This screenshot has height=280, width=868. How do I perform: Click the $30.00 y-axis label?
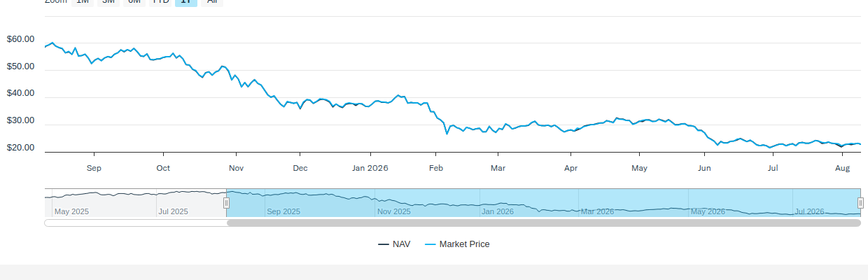20,120
